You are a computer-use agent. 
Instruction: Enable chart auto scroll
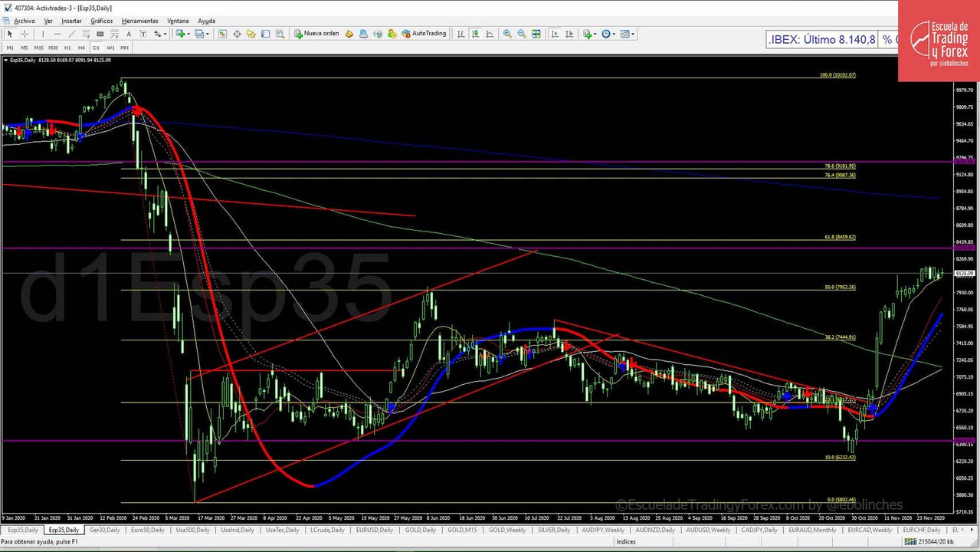(x=555, y=34)
